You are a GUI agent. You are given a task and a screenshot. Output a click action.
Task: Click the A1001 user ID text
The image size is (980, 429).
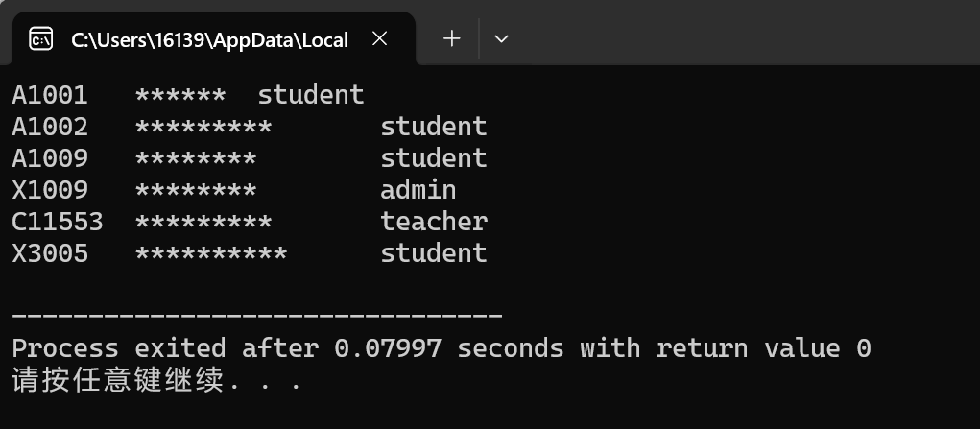pyautogui.click(x=50, y=95)
